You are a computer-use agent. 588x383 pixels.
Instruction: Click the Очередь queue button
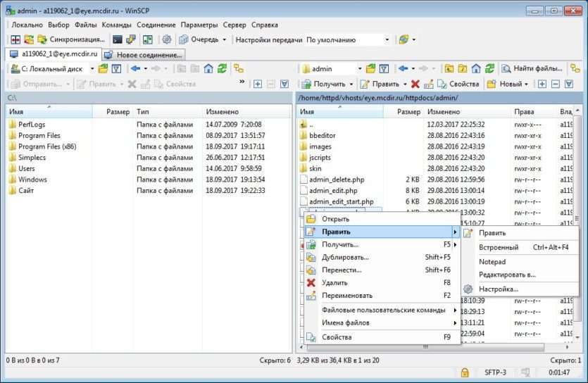pyautogui.click(x=199, y=39)
